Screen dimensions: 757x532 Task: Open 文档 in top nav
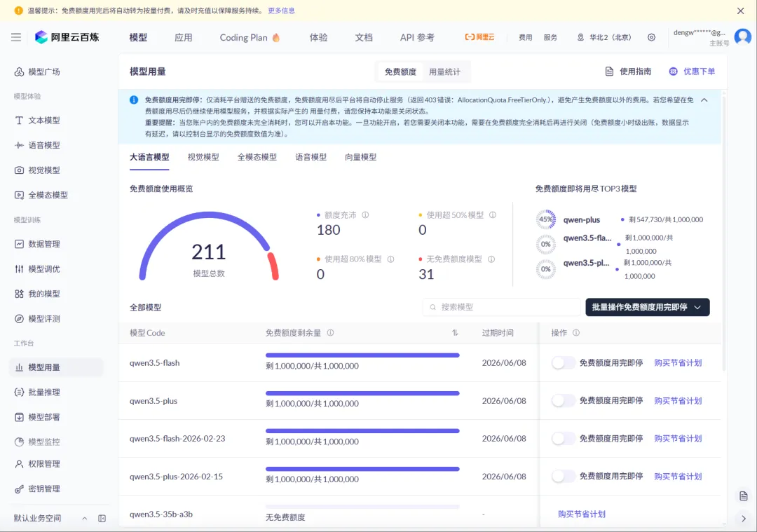pos(364,37)
